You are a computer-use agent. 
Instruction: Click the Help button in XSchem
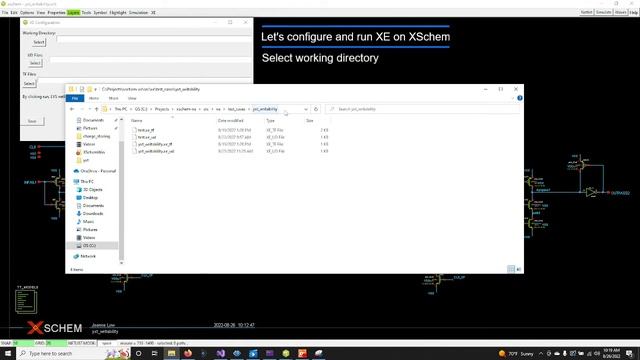[633, 13]
